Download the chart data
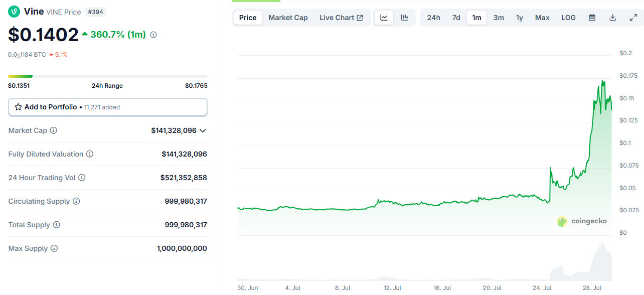 click(612, 17)
